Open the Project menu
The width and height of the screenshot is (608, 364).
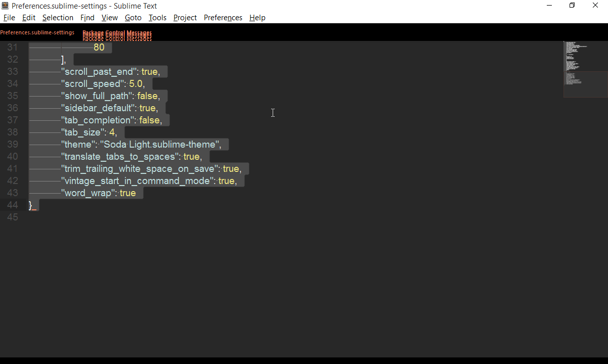(185, 18)
